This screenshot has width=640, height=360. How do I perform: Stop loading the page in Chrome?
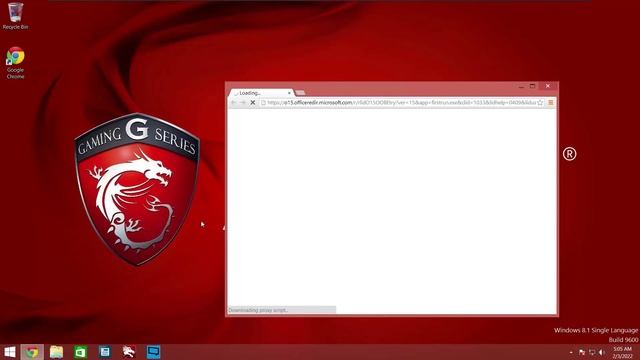pos(253,103)
